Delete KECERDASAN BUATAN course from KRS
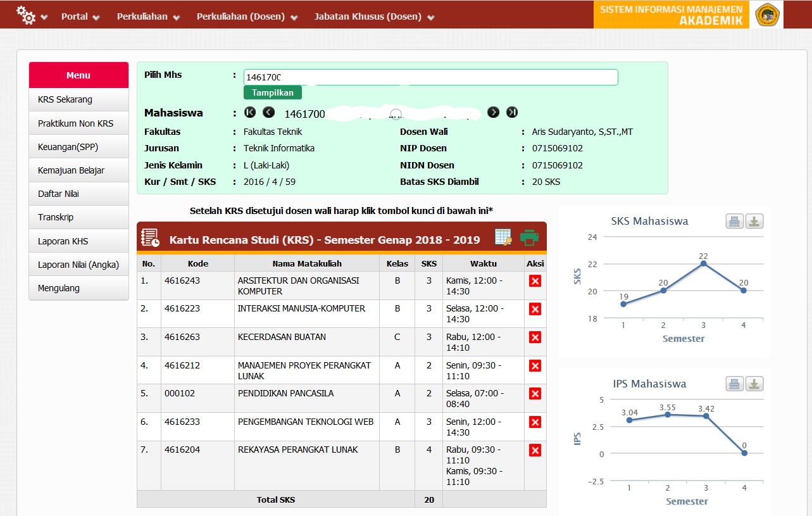This screenshot has height=516, width=812. (535, 337)
